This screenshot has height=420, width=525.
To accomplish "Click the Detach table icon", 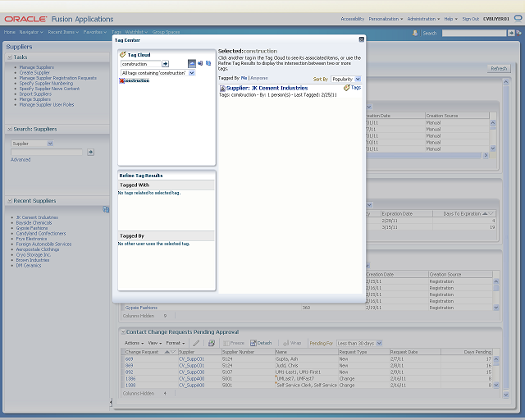I will point(261,343).
